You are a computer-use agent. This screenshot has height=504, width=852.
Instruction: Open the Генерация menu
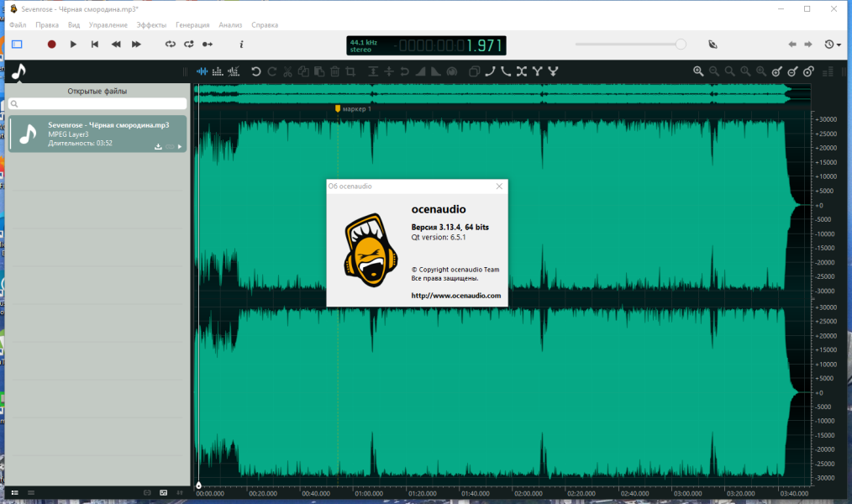coord(192,25)
